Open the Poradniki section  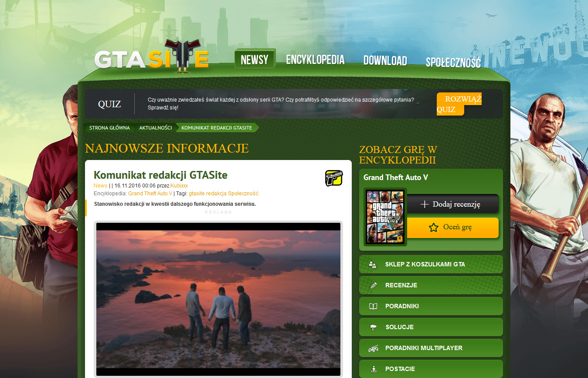click(431, 306)
